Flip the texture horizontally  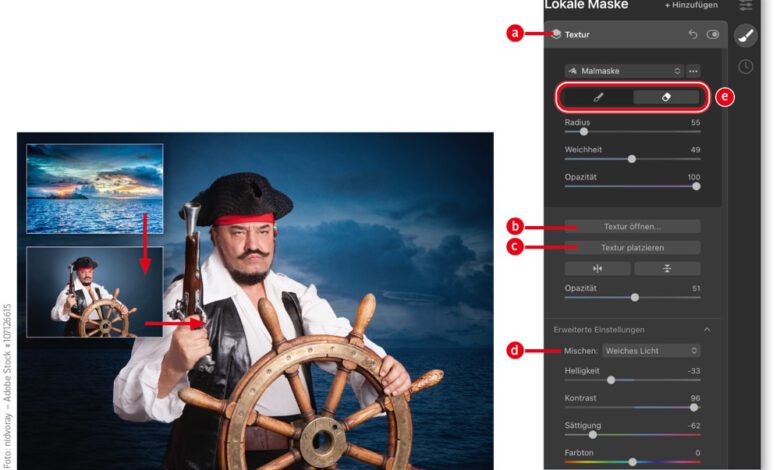point(597,269)
